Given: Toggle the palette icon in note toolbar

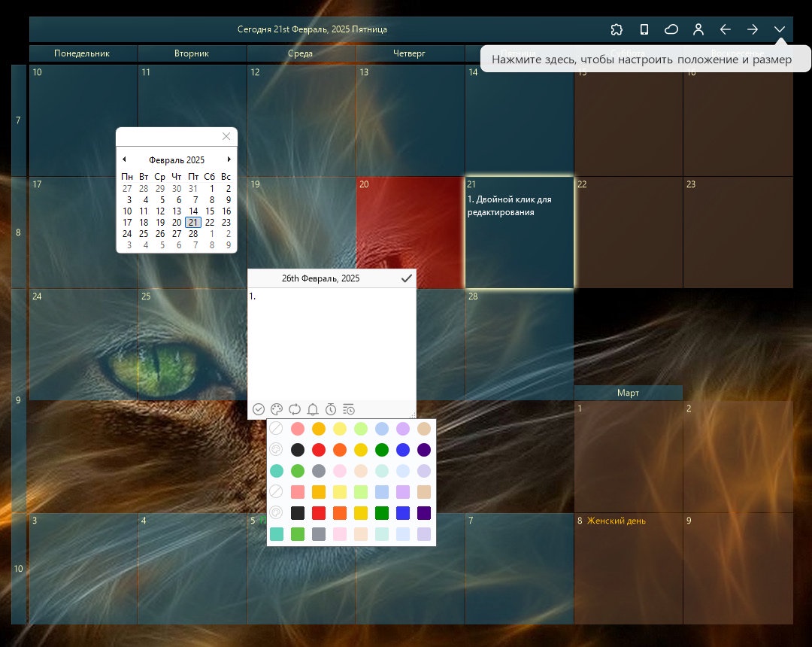Looking at the screenshot, I should click(x=277, y=409).
